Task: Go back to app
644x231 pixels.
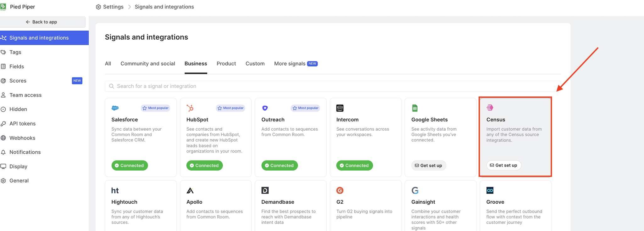Action: point(42,22)
